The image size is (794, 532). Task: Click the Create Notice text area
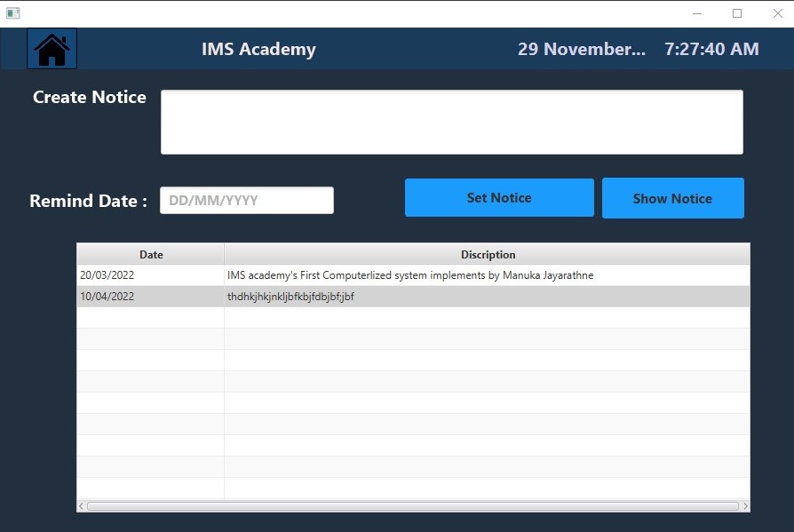[x=451, y=121]
